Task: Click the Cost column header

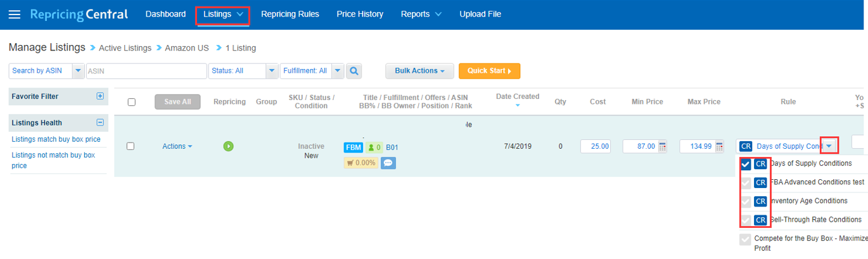Action: pos(597,102)
